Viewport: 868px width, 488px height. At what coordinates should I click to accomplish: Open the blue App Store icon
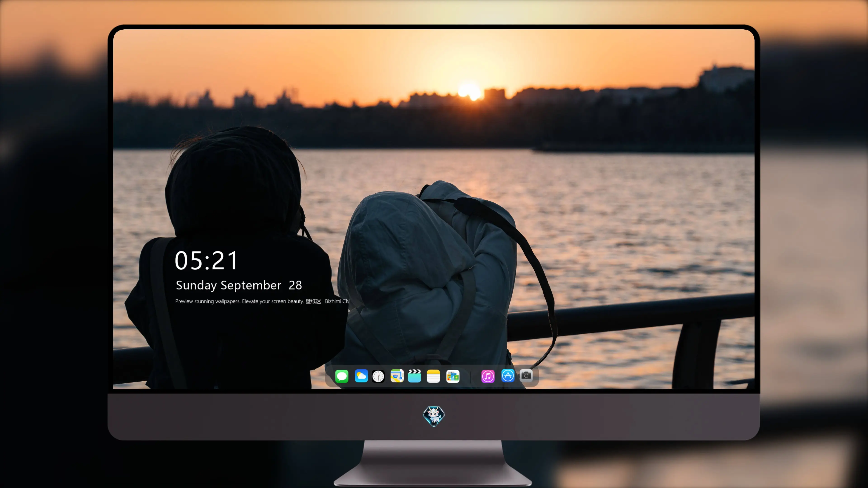507,375
